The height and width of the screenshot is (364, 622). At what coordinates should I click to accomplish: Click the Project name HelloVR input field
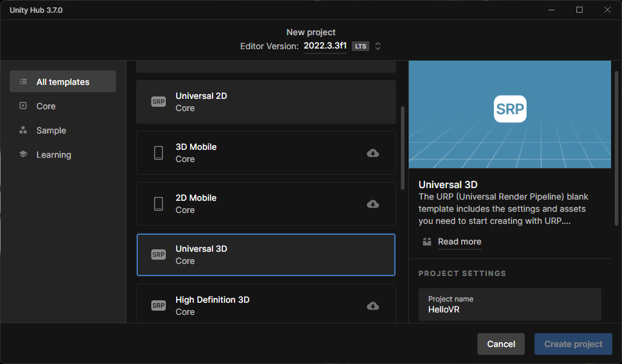(509, 305)
